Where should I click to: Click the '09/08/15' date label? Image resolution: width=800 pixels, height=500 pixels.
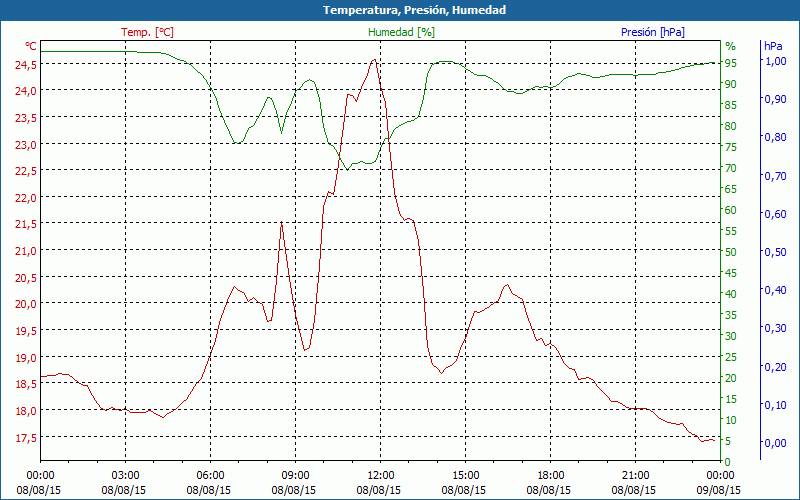(718, 491)
